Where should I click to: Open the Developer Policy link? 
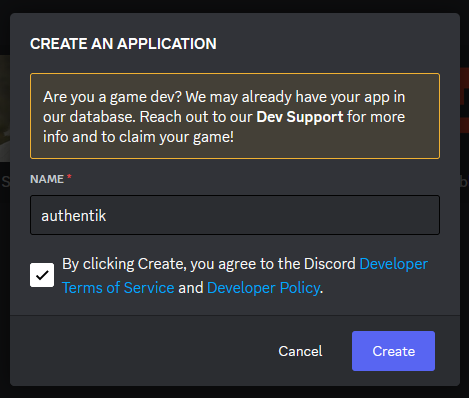tap(263, 288)
